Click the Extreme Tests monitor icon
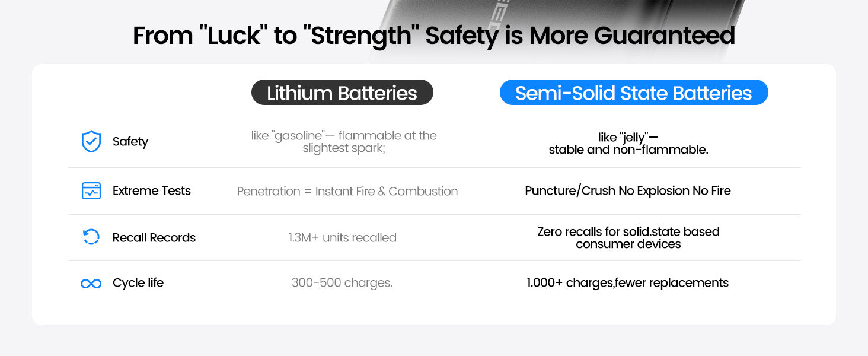Screen dimensions: 868x356 click(x=91, y=190)
